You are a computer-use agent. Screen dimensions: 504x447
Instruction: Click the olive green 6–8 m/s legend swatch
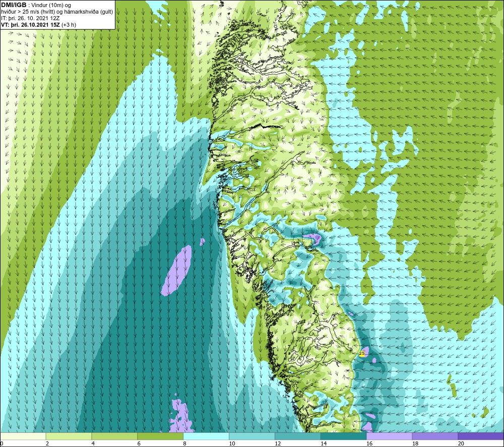[x=160, y=436]
